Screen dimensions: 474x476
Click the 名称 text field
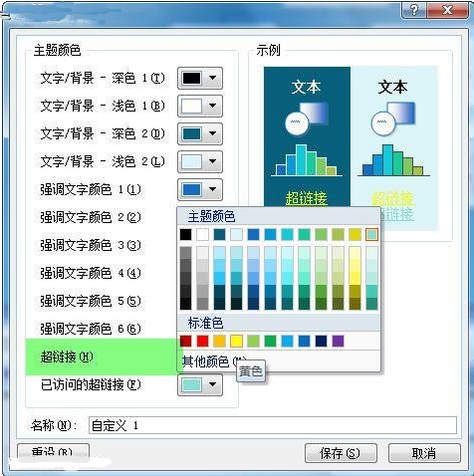tap(273, 425)
